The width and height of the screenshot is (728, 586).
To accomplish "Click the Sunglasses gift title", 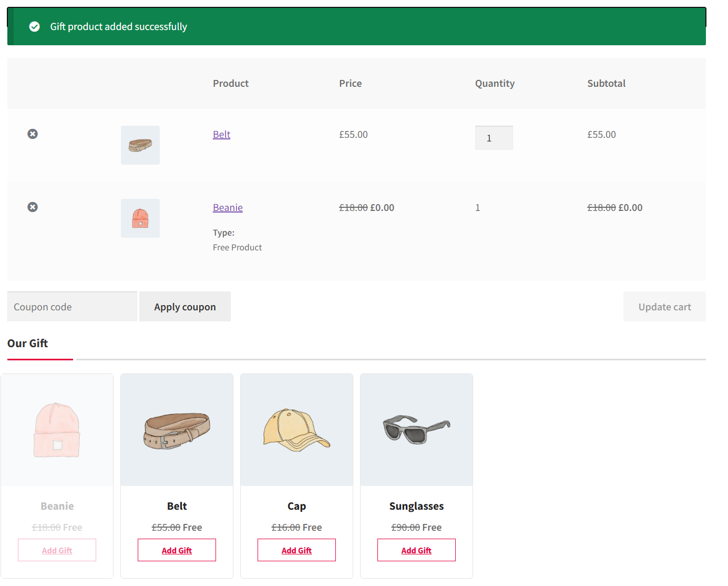I will pyautogui.click(x=416, y=506).
